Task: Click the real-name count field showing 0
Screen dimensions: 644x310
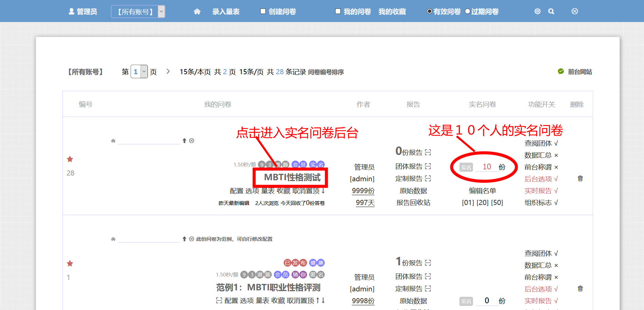Action: [x=487, y=301]
